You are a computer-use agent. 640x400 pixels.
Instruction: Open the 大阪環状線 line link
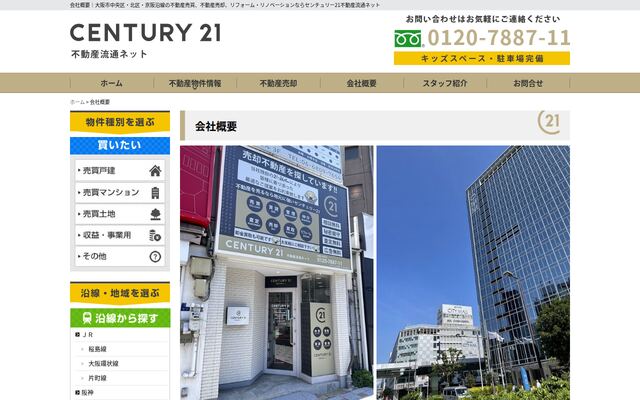103,364
